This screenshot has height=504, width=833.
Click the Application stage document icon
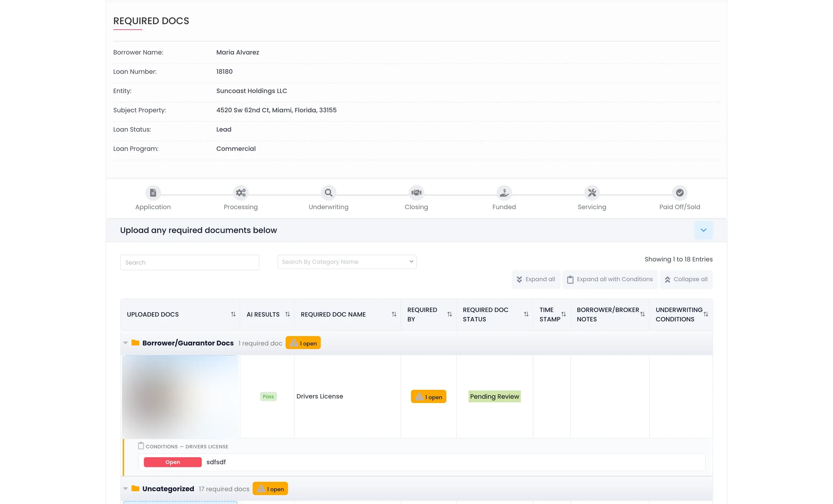coord(153,193)
